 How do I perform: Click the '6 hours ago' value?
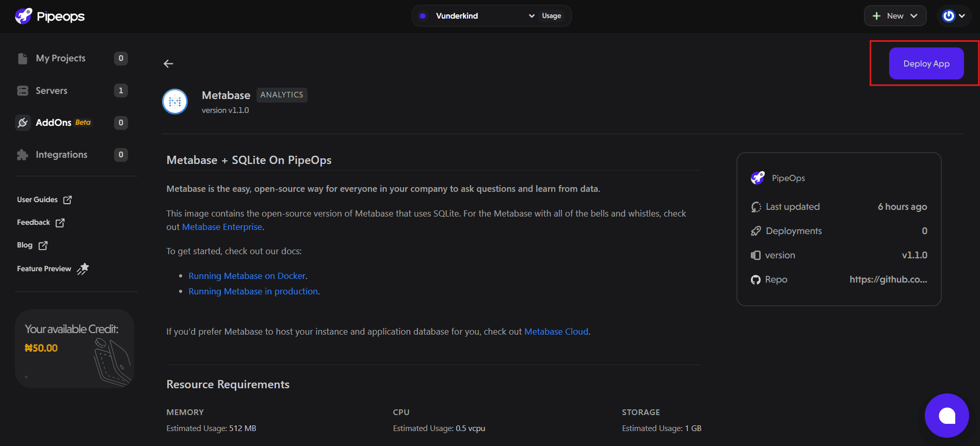pos(902,207)
